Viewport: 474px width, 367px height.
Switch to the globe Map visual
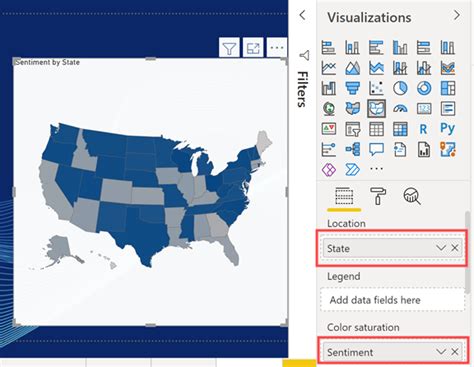coord(329,108)
